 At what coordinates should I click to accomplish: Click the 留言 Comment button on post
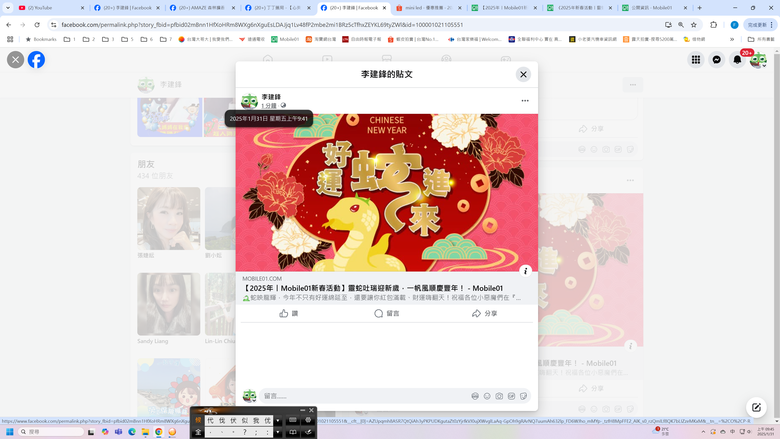point(387,313)
